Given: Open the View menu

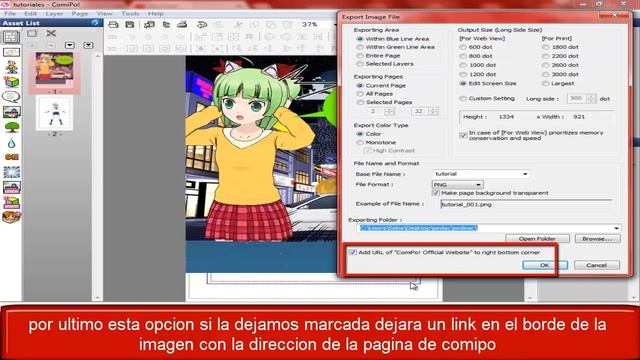Looking at the screenshot, I should pyautogui.click(x=104, y=13).
